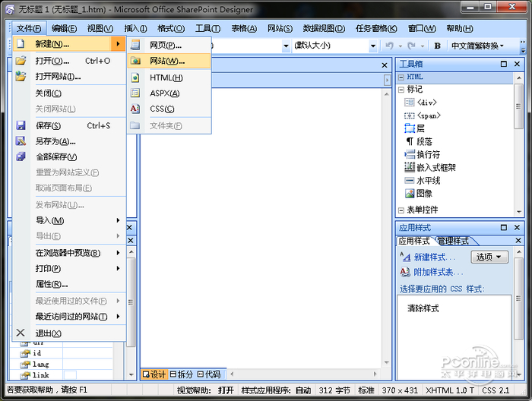Click the website icon beside 网站(W)
532x401 pixels.
(x=135, y=61)
